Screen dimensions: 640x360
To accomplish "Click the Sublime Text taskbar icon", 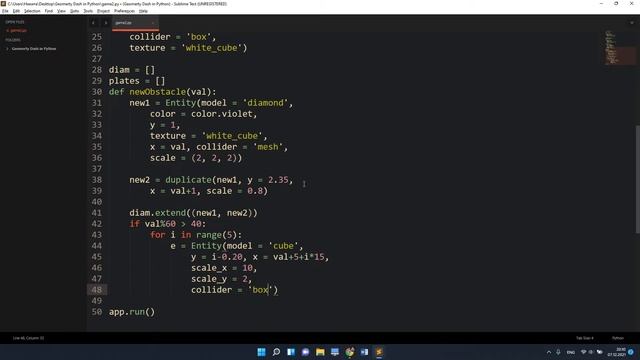I will click(x=379, y=352).
